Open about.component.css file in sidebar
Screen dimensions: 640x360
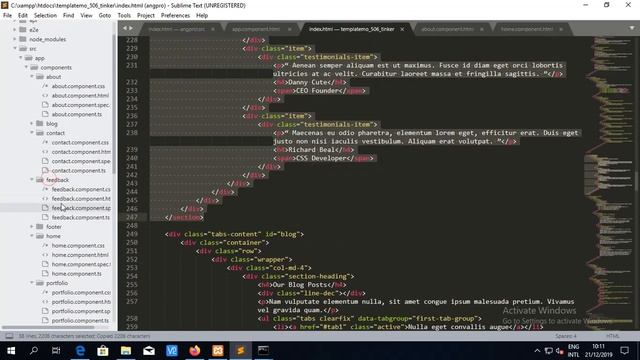[78, 86]
